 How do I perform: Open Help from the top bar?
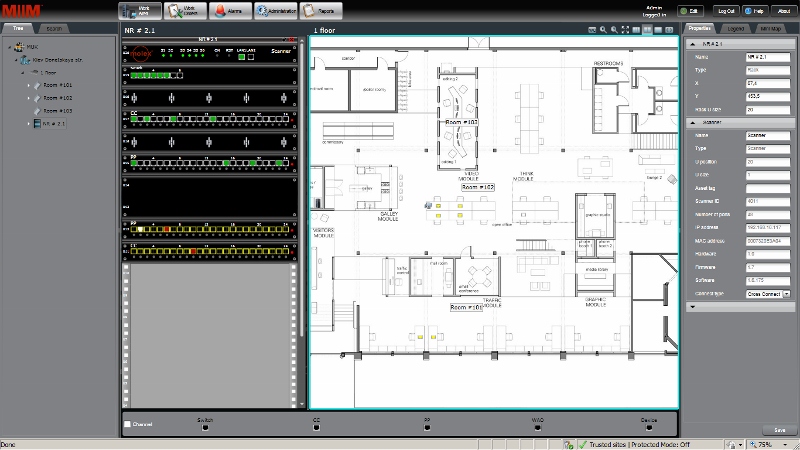pyautogui.click(x=755, y=11)
